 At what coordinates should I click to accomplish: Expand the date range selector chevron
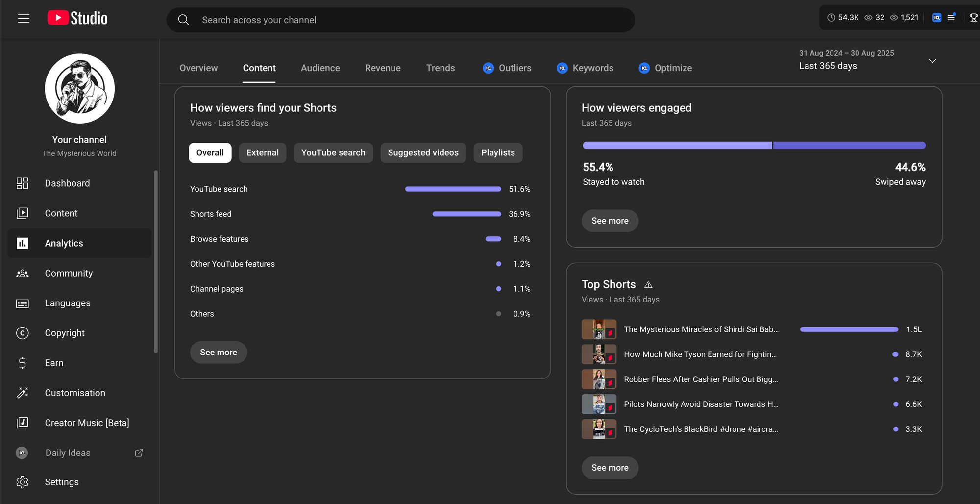point(932,61)
